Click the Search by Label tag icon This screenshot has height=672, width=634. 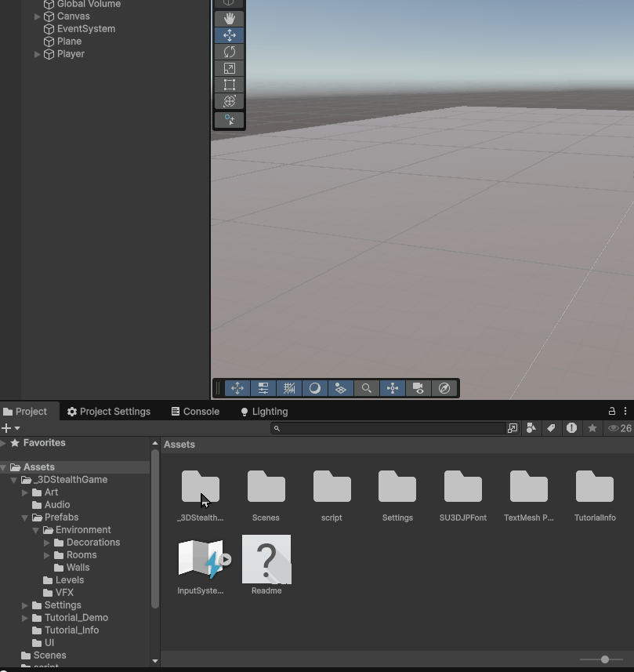pyautogui.click(x=552, y=428)
